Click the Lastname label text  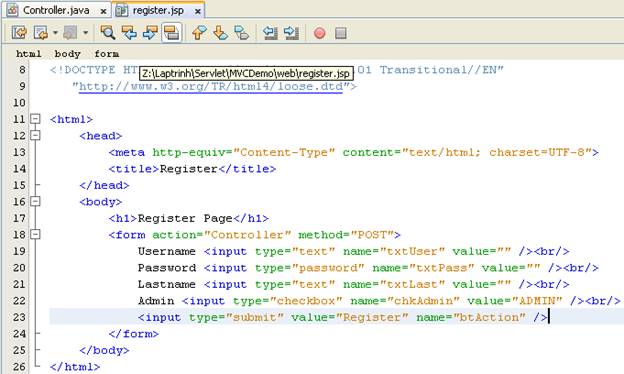pyautogui.click(x=167, y=284)
